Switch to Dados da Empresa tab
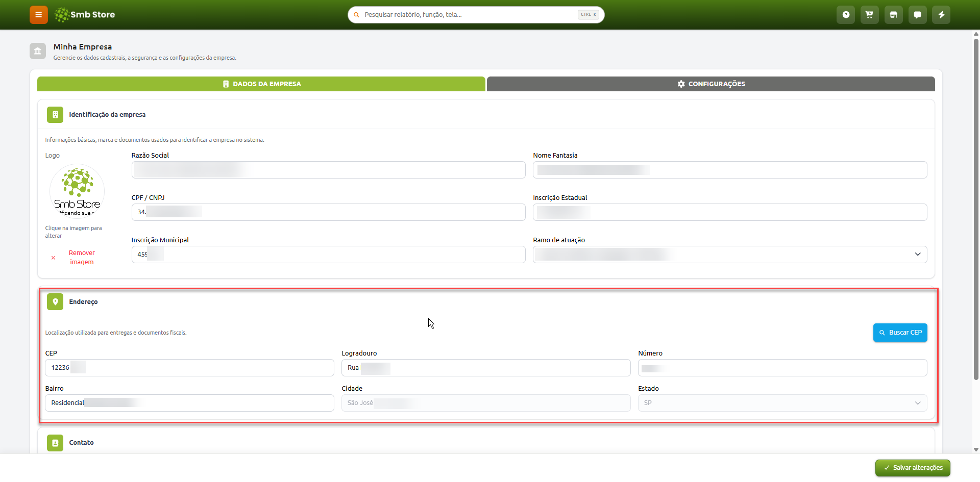This screenshot has height=482, width=980. click(261, 84)
